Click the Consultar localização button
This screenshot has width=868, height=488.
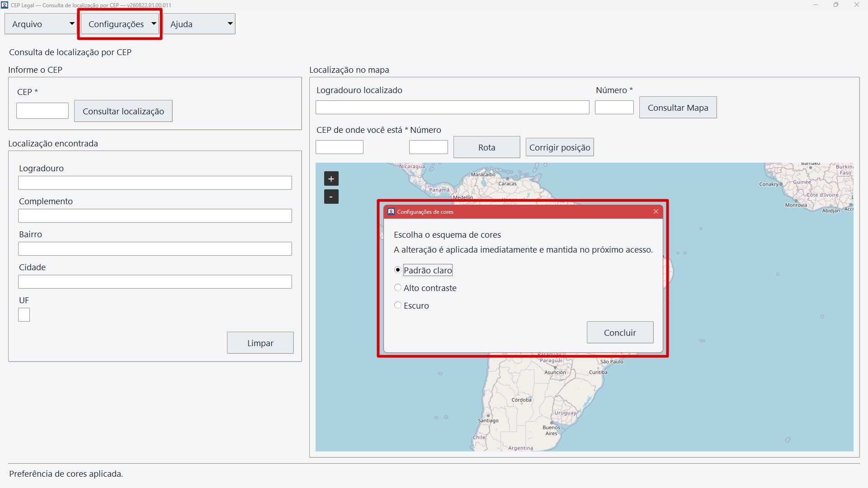[x=123, y=111]
